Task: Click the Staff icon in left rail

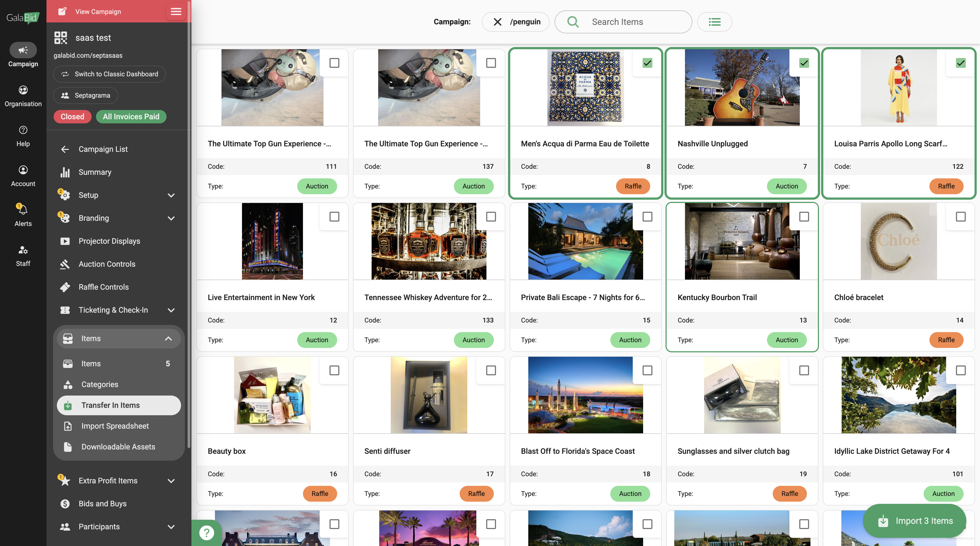Action: tap(23, 250)
